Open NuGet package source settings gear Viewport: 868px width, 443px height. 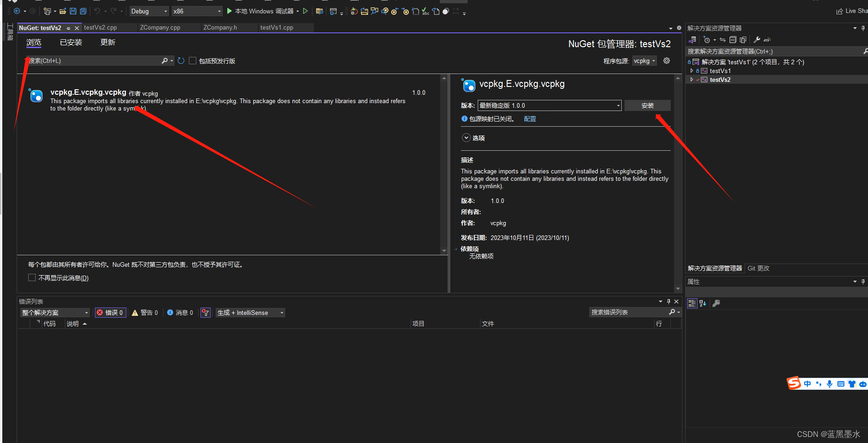point(667,61)
